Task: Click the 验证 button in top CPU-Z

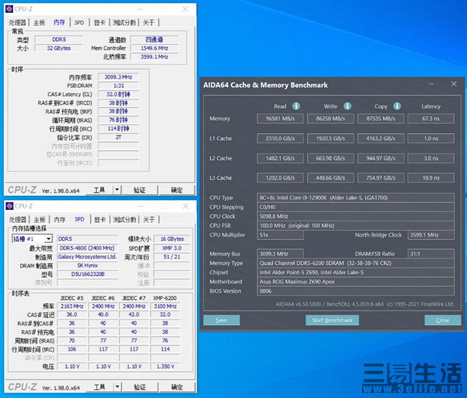Action: tap(139, 190)
